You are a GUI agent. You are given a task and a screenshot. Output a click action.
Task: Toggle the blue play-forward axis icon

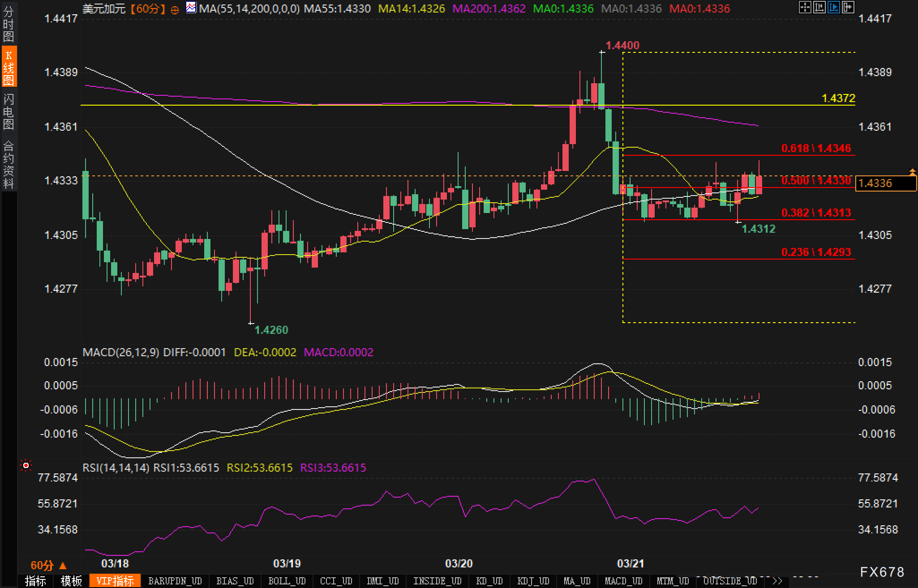tap(833, 7)
